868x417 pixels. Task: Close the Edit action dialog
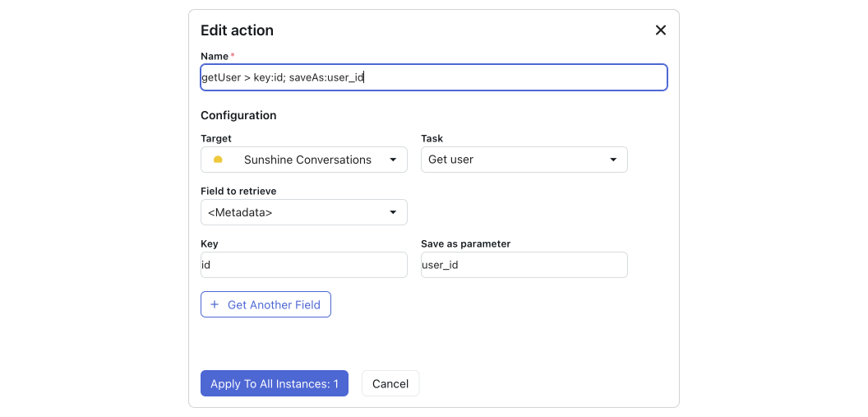(x=660, y=30)
